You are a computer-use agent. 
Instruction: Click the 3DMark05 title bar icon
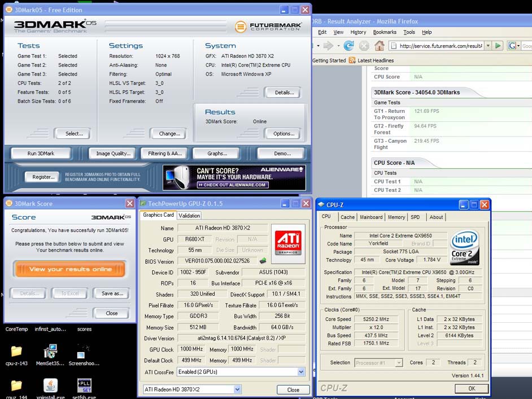click(x=9, y=10)
